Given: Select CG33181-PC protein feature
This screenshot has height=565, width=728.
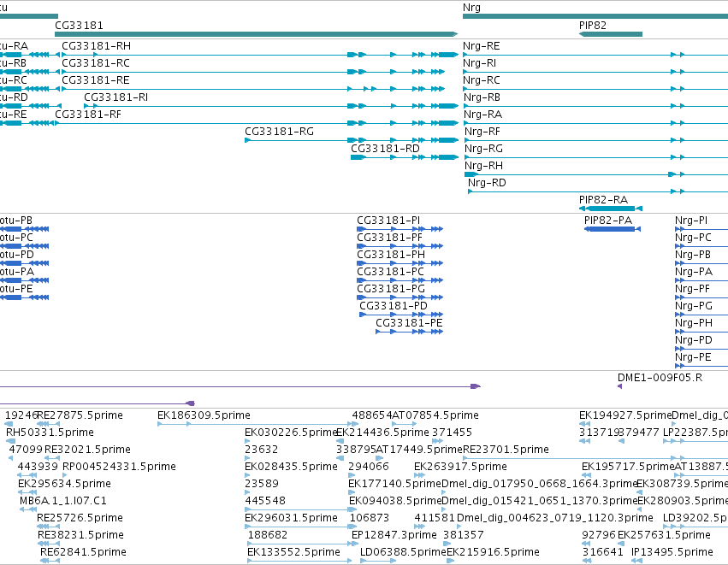Looking at the screenshot, I should click(x=400, y=280).
